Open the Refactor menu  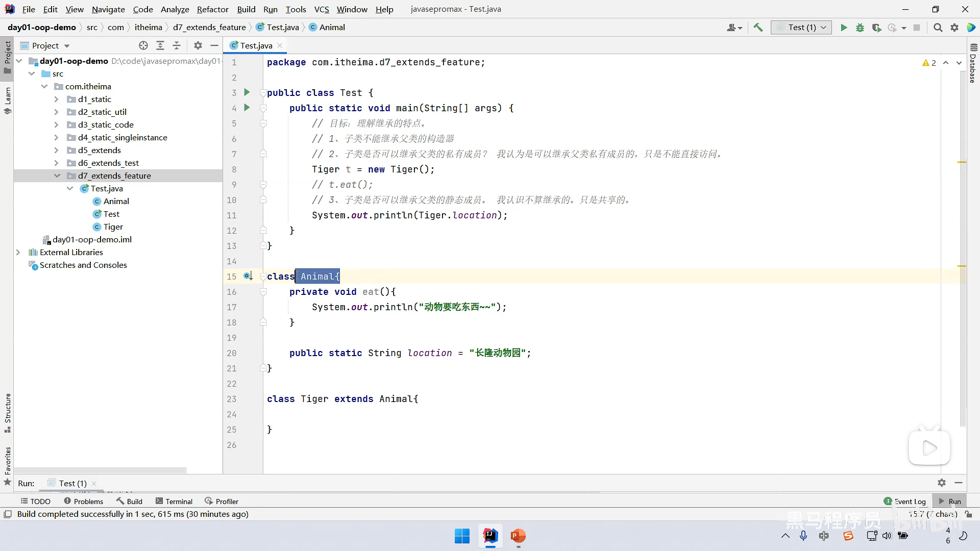click(212, 9)
